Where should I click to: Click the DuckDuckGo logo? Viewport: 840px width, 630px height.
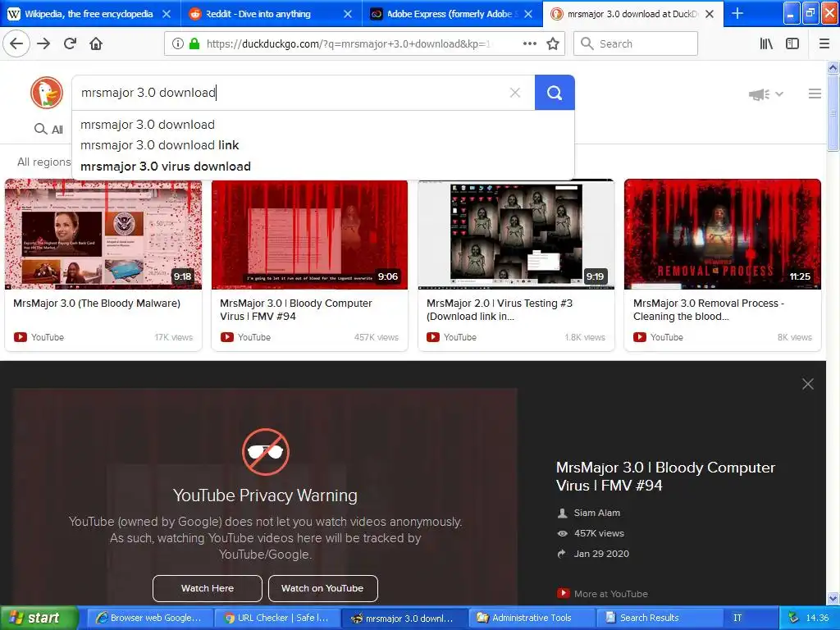click(x=47, y=93)
